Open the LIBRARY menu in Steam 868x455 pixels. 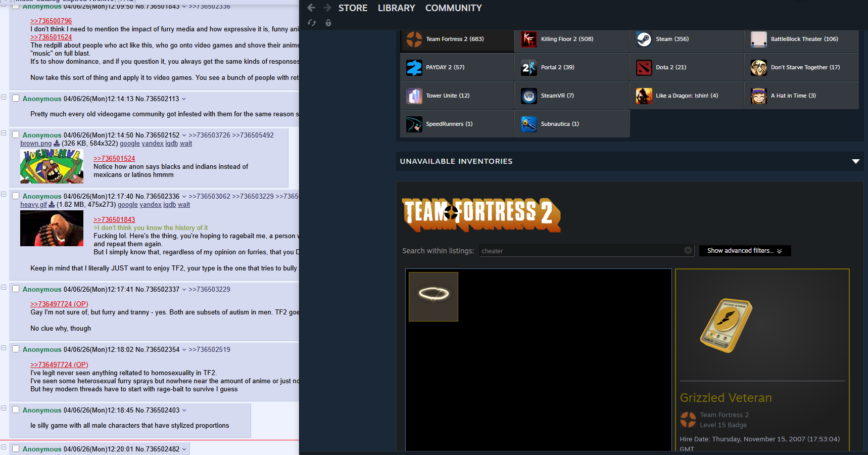click(397, 8)
